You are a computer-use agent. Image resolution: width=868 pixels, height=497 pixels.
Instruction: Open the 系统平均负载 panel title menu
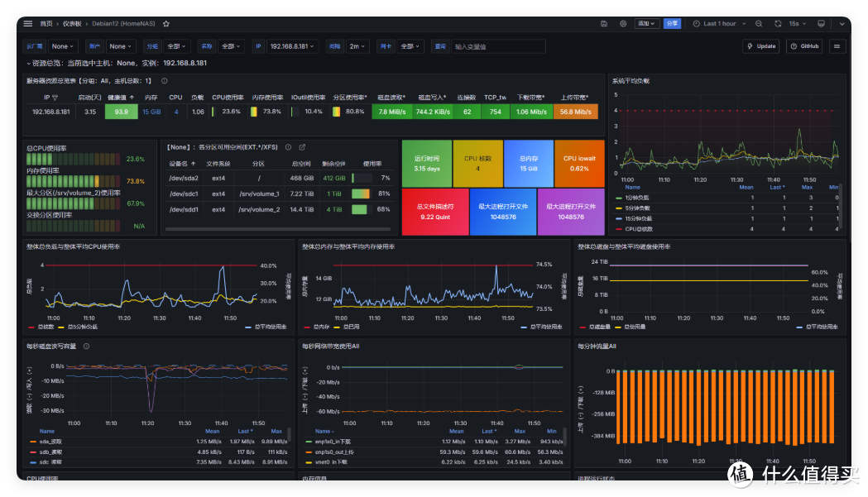631,81
